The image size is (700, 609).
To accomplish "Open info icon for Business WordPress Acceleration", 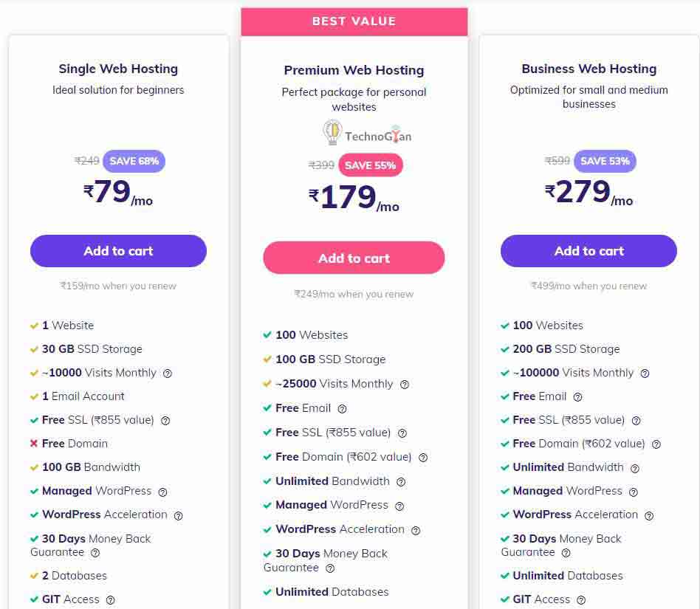I will [649, 515].
